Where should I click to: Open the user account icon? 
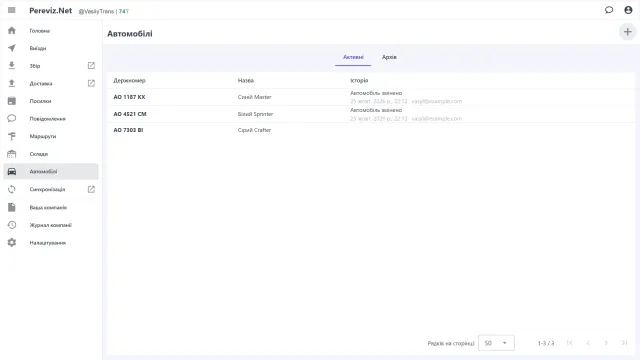pyautogui.click(x=628, y=10)
